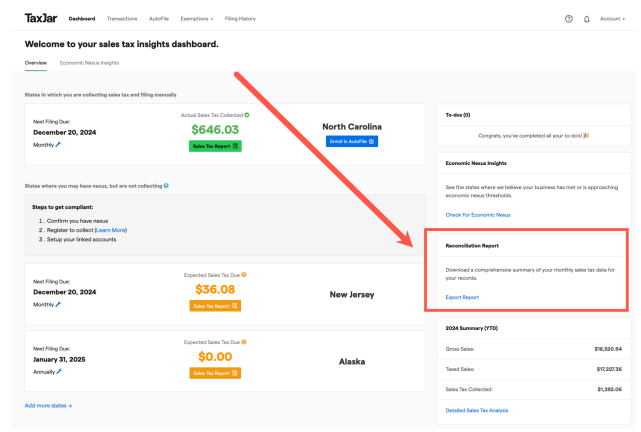
Task: Click the wrench icon beside New Jersey Monthly
Action: pyautogui.click(x=58, y=304)
